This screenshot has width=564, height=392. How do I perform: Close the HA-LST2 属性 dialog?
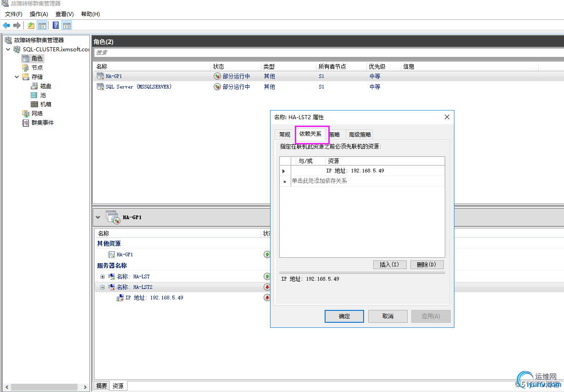[x=447, y=117]
